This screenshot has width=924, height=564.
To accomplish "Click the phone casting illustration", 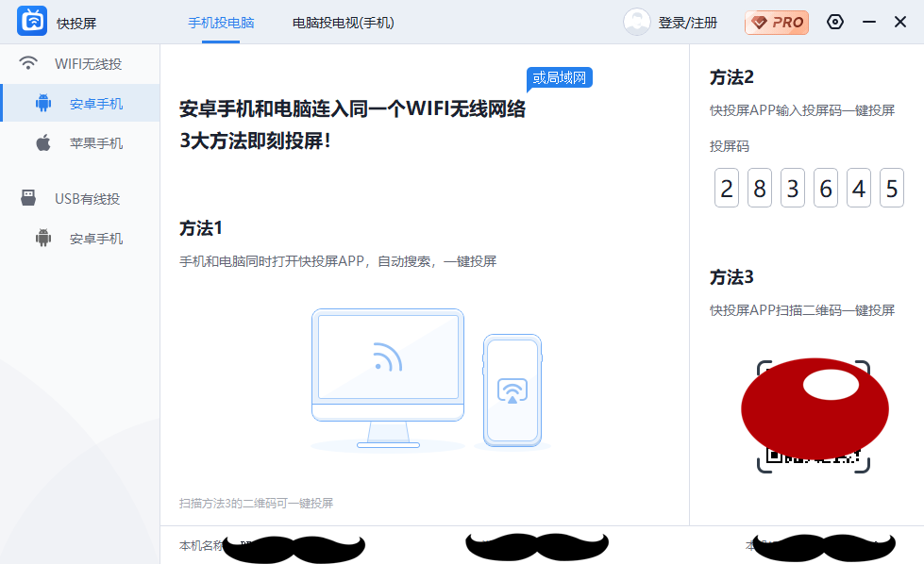I will point(512,390).
